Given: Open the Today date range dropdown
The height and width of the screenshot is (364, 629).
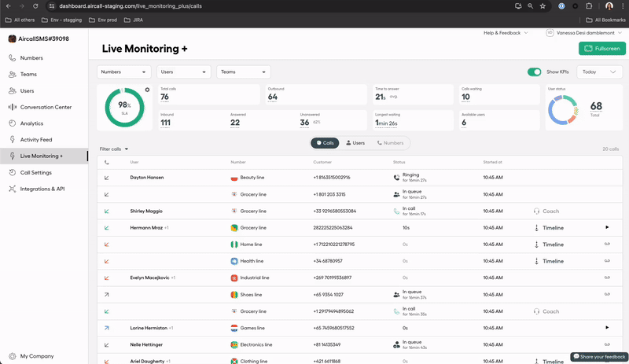Looking at the screenshot, I should 598,72.
